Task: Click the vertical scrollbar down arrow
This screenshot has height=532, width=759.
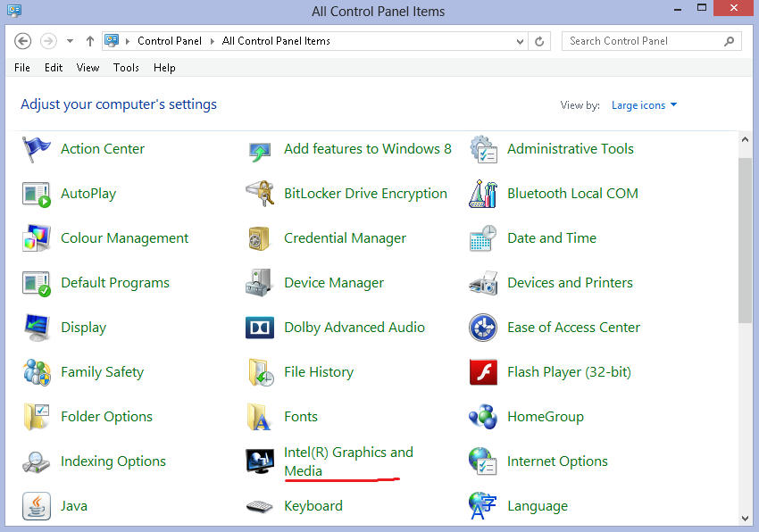Action: tap(746, 518)
